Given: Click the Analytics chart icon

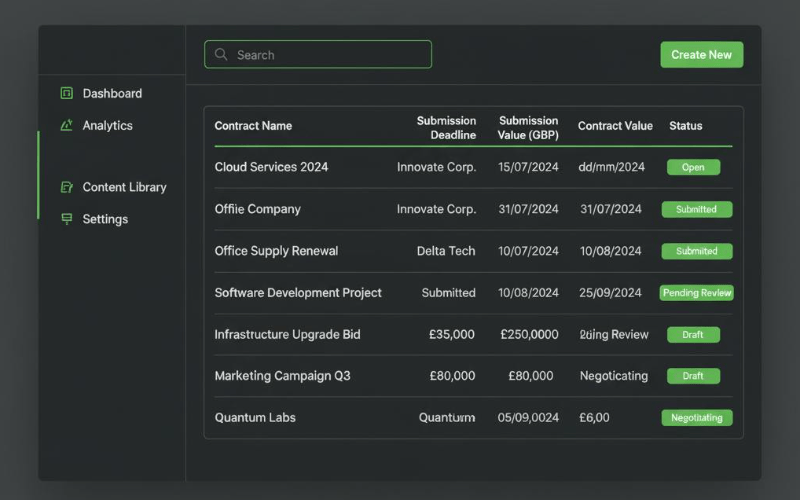Looking at the screenshot, I should point(66,125).
